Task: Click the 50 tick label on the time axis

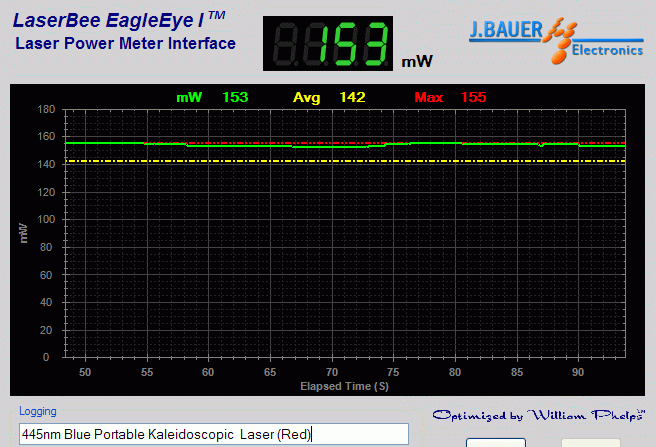Action: 85,372
